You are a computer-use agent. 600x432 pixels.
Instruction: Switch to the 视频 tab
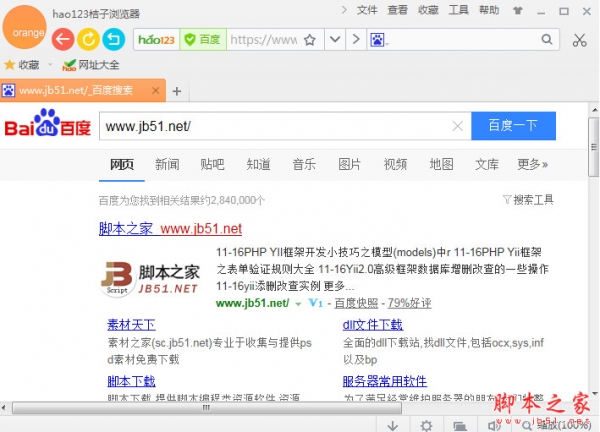pyautogui.click(x=395, y=165)
